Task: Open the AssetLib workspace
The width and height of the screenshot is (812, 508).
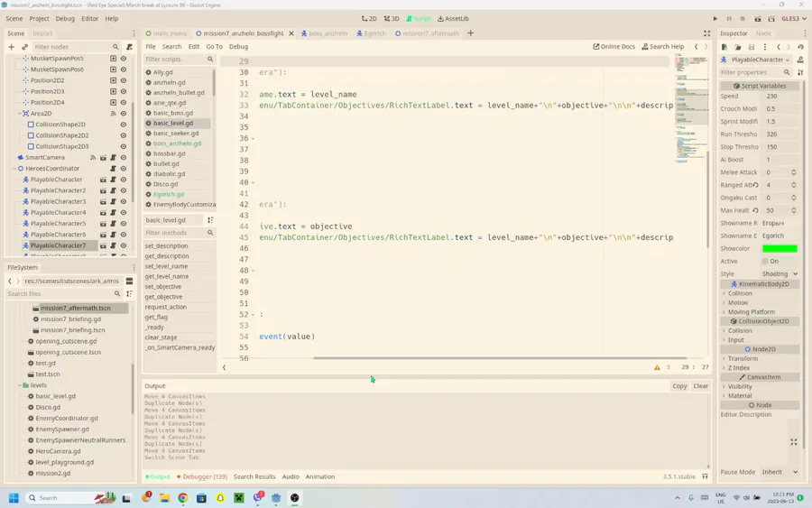Action: (x=453, y=19)
